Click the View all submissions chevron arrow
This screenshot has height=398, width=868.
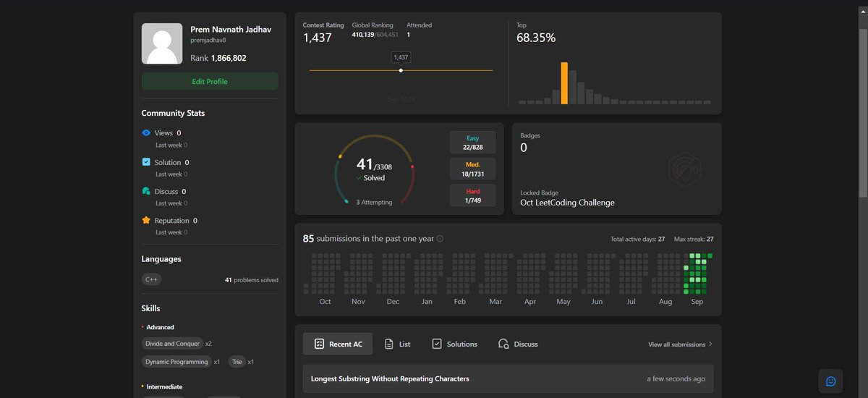(710, 344)
